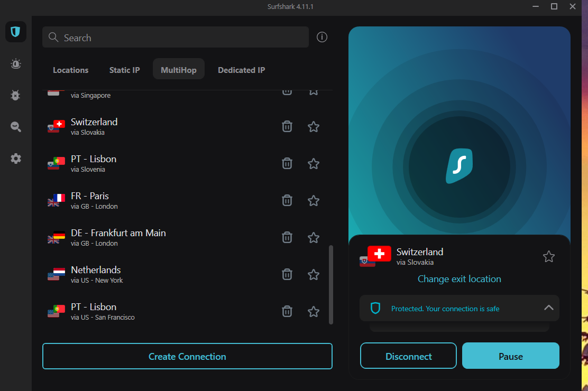Click the info icon beside search

point(321,37)
